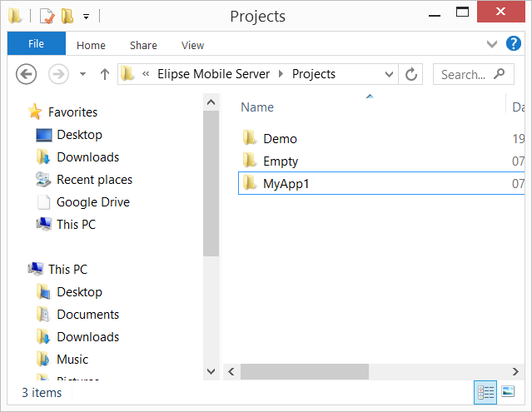The width and height of the screenshot is (532, 412).
Task: Click the Music folder icon
Action: click(x=43, y=359)
